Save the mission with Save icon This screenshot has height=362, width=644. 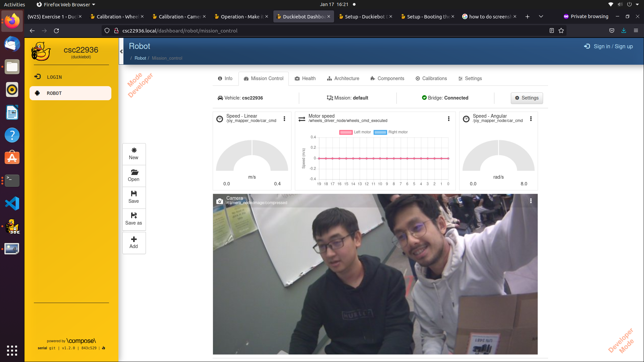(134, 194)
